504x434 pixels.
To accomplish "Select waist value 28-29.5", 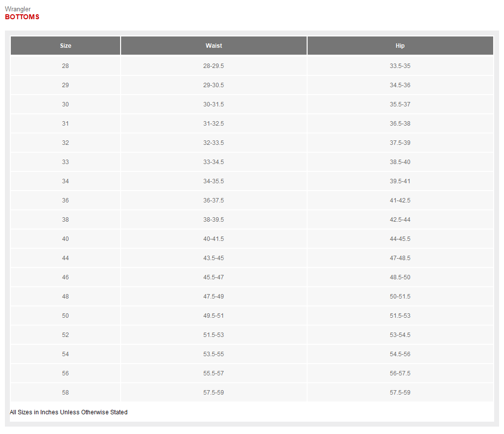I will coord(214,66).
